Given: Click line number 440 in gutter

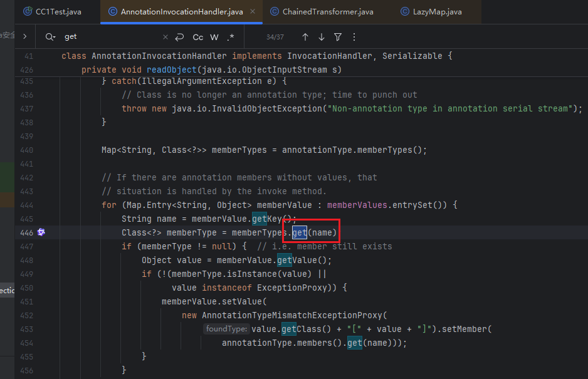Looking at the screenshot, I should [x=26, y=150].
